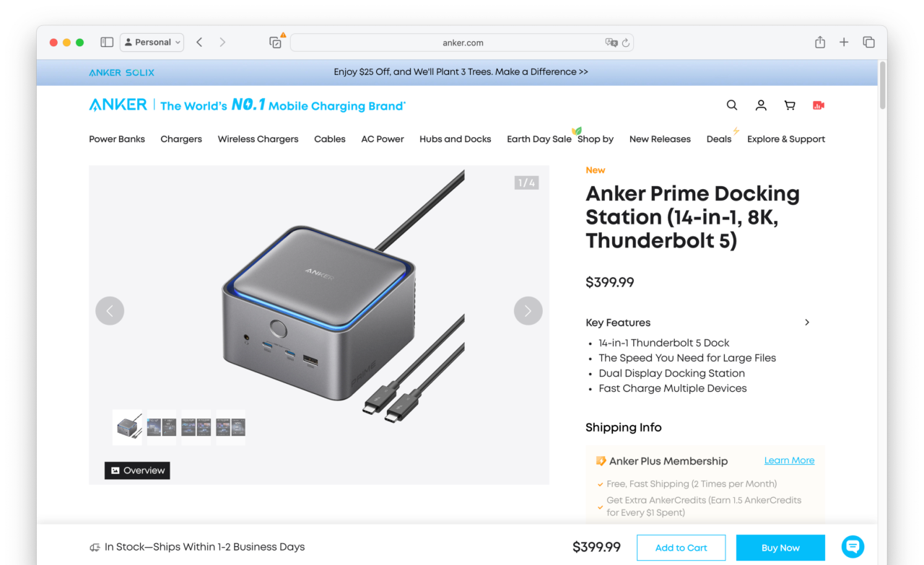The width and height of the screenshot is (924, 565).
Task: Click the anker.com address bar
Action: point(462,43)
